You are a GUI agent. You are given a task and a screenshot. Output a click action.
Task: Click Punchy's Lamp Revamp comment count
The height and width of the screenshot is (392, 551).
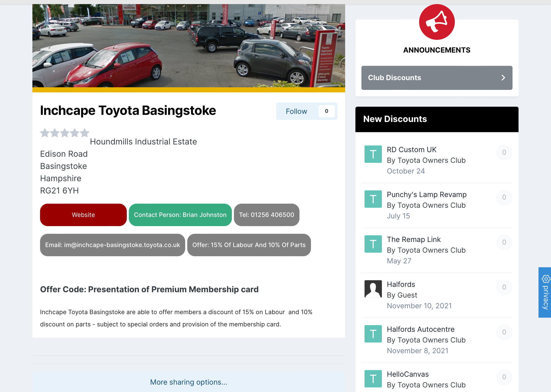click(504, 198)
